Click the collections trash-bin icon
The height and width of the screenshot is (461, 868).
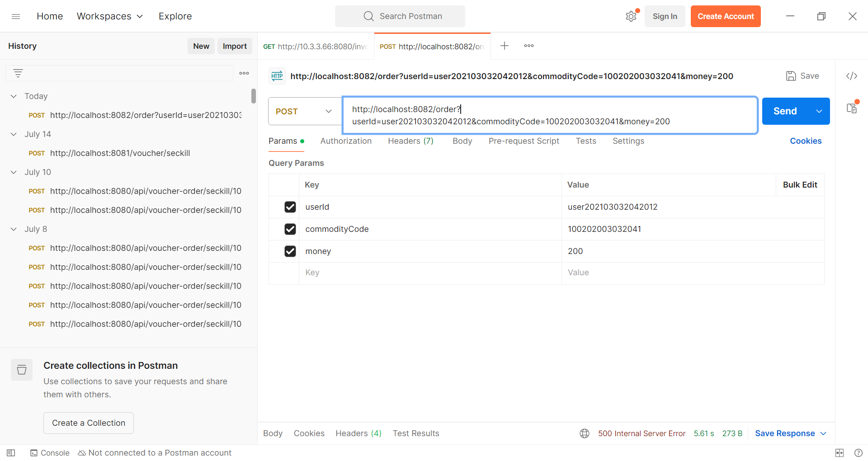(22, 370)
